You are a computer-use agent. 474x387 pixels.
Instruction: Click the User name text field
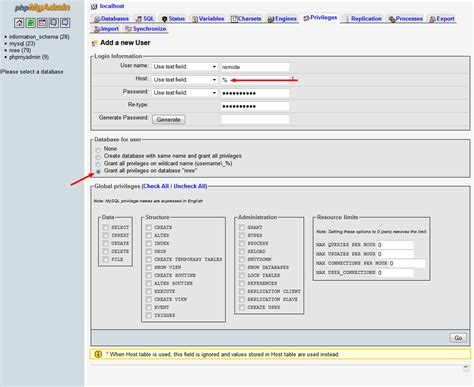click(255, 67)
